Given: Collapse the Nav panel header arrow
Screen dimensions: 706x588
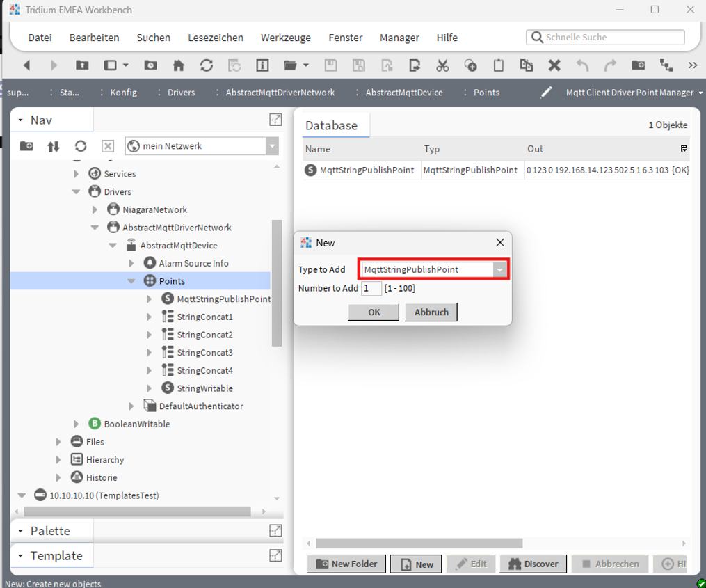Looking at the screenshot, I should coord(20,120).
